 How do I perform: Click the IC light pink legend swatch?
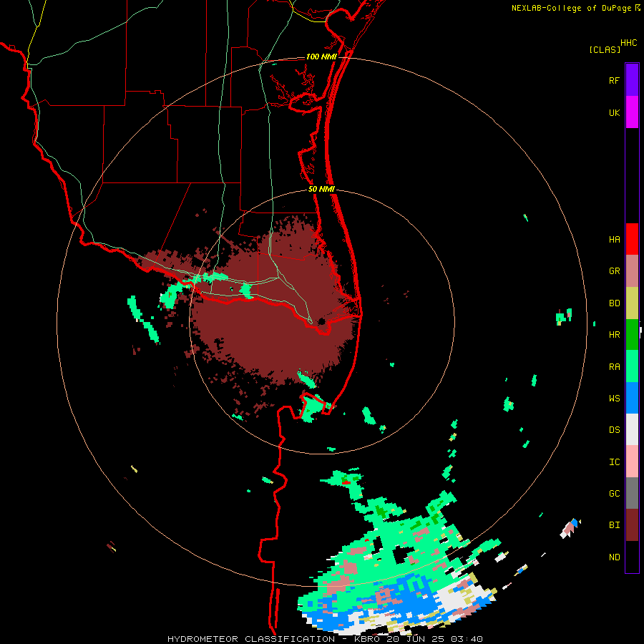[x=632, y=462]
